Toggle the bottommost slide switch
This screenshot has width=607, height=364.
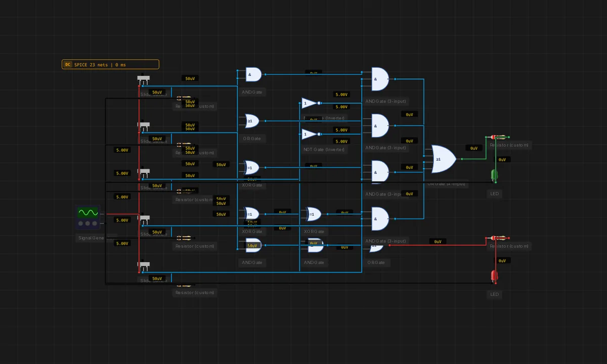[x=144, y=265]
